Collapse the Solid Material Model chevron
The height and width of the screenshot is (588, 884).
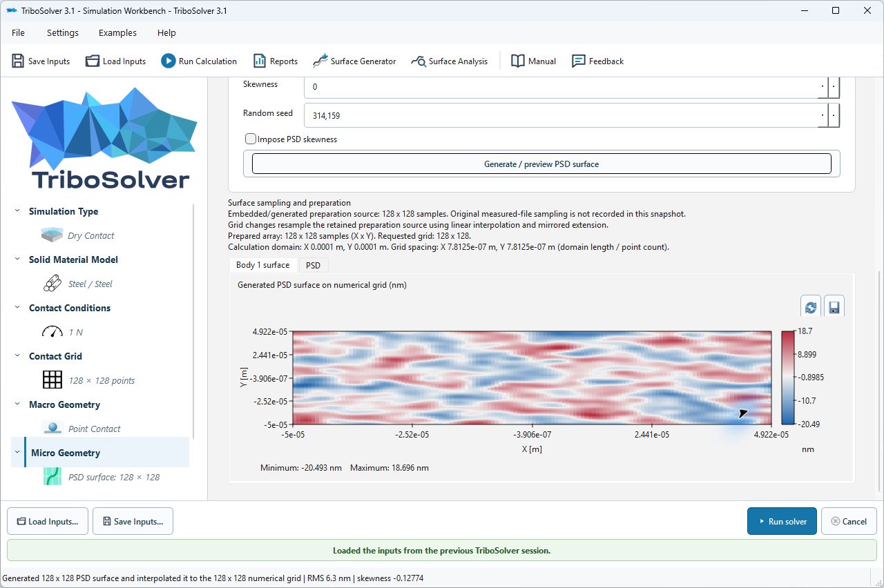pos(17,259)
